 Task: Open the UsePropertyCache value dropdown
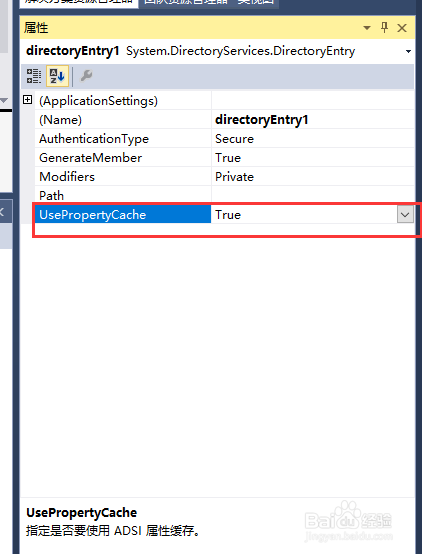(405, 214)
